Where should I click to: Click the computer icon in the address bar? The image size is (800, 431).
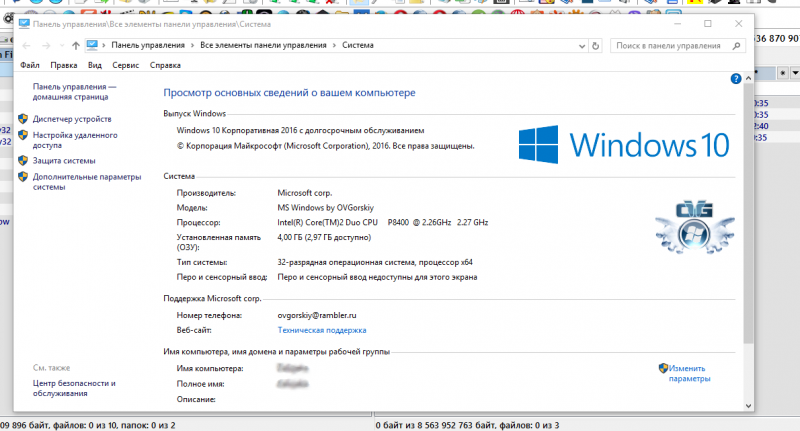(93, 45)
